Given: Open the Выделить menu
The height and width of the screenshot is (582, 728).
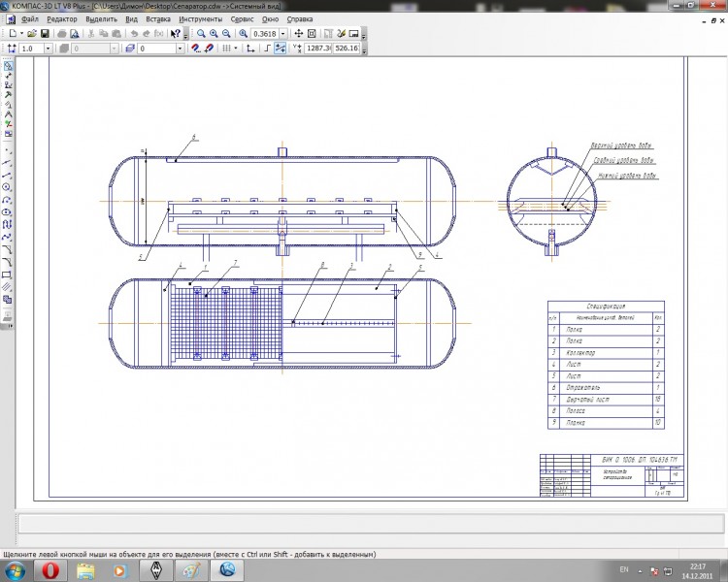Looking at the screenshot, I should 102,19.
